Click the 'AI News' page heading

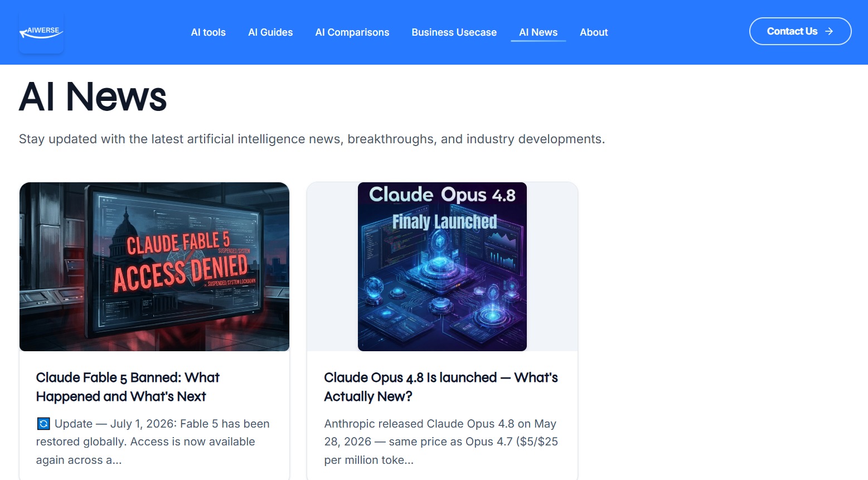tap(93, 96)
